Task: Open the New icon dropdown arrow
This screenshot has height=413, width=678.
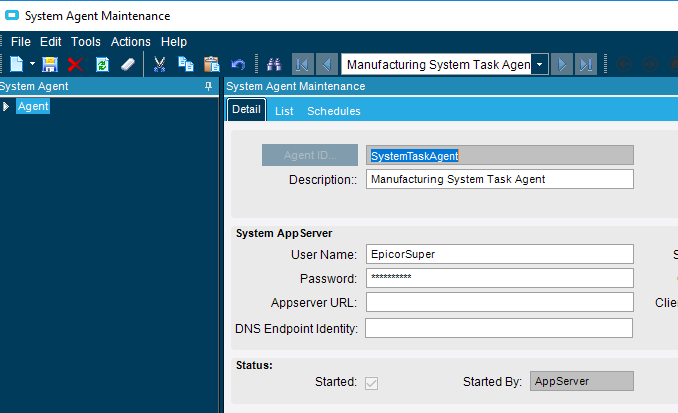Action: pyautogui.click(x=33, y=64)
